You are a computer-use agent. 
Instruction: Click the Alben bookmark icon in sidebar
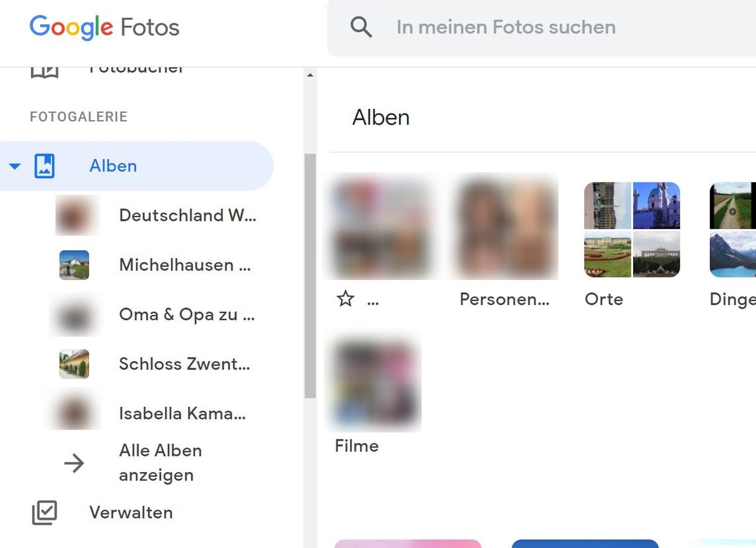(x=44, y=166)
